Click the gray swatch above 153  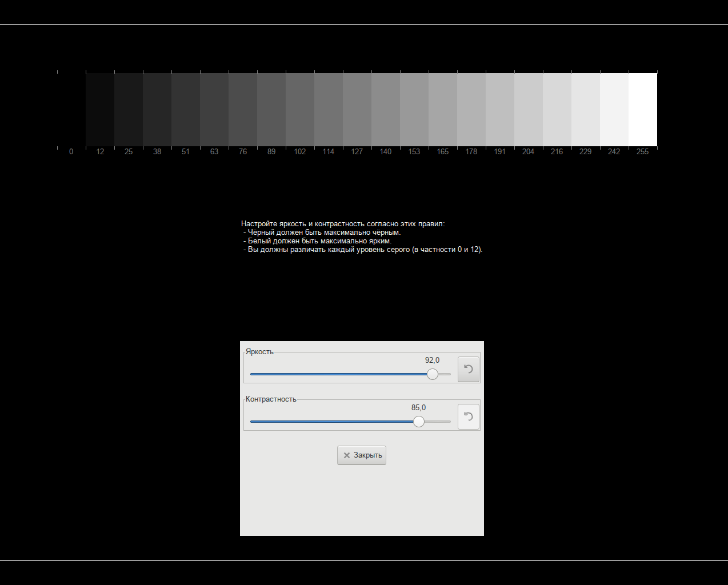414,110
